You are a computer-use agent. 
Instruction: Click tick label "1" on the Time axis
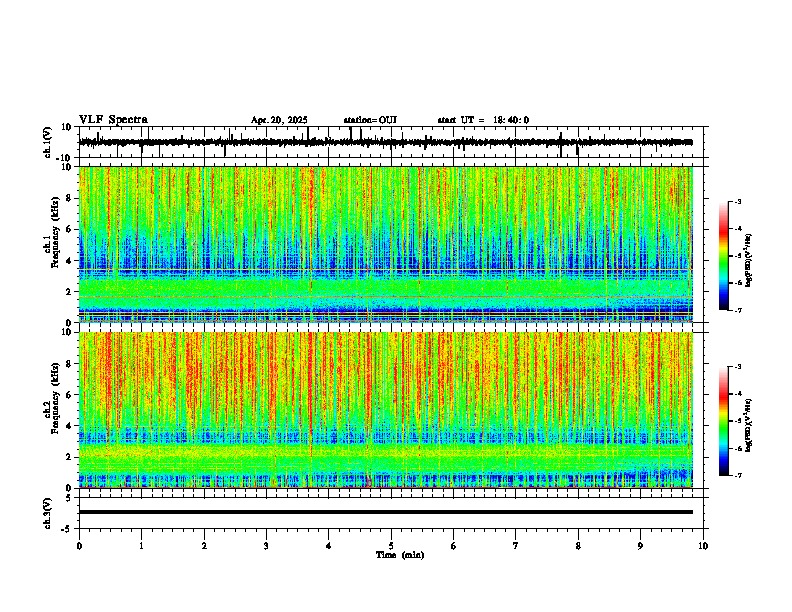point(141,546)
